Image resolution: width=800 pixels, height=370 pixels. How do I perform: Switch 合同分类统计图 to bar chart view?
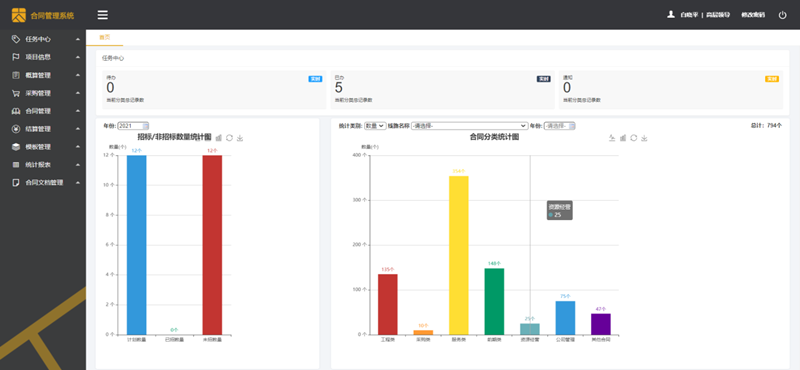(x=622, y=138)
